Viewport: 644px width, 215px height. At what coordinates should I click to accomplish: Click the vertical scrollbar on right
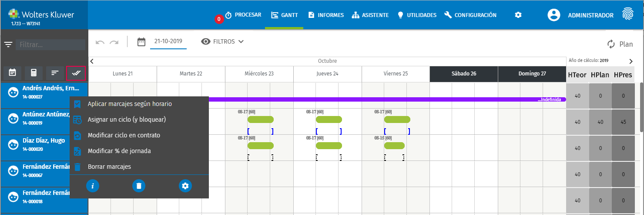coord(641,107)
